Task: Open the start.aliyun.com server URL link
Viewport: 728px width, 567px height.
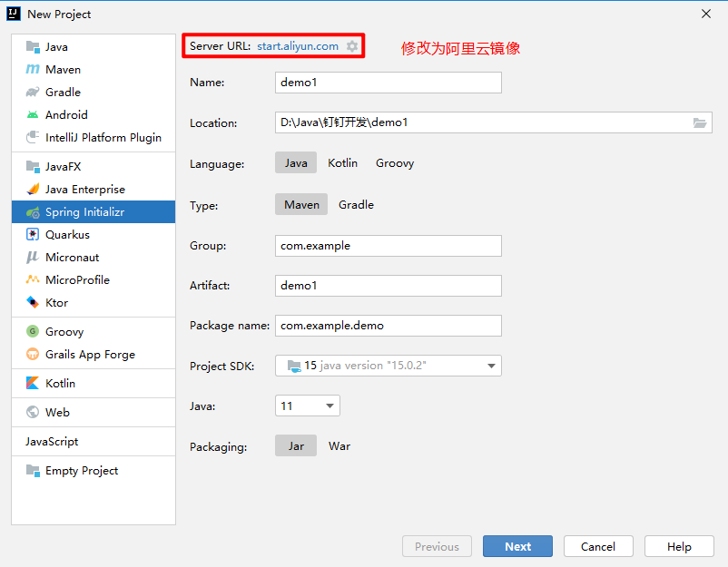Action: pyautogui.click(x=298, y=46)
